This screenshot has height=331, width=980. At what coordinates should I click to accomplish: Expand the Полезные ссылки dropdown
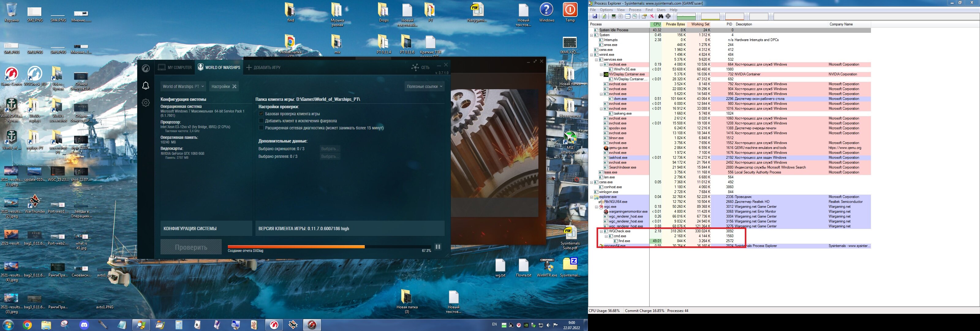click(x=424, y=86)
